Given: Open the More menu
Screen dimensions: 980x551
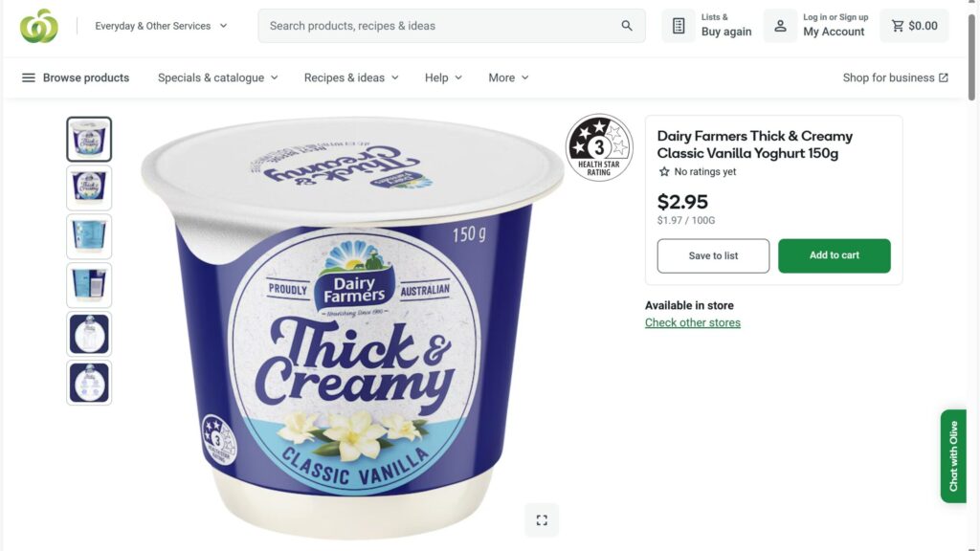Looking at the screenshot, I should tap(508, 77).
